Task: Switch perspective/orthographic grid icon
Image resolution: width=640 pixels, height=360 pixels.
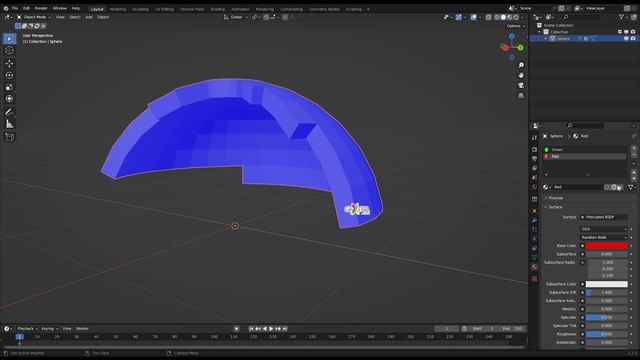Action: tap(521, 96)
